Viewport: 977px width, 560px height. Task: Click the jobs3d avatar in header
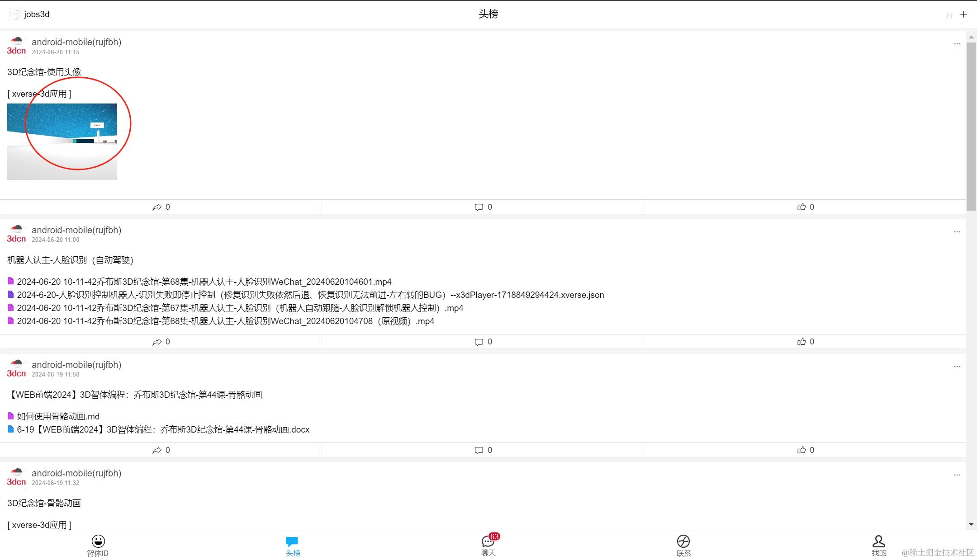(x=15, y=14)
